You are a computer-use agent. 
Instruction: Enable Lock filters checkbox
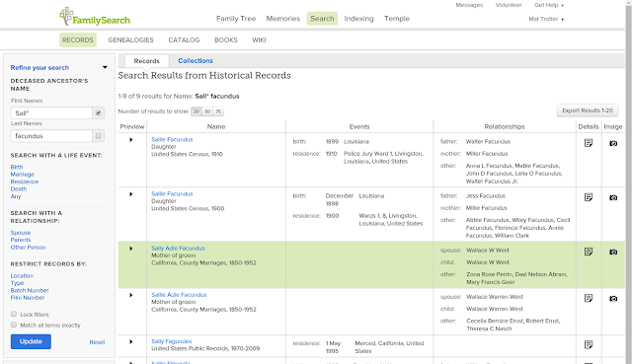pos(14,314)
